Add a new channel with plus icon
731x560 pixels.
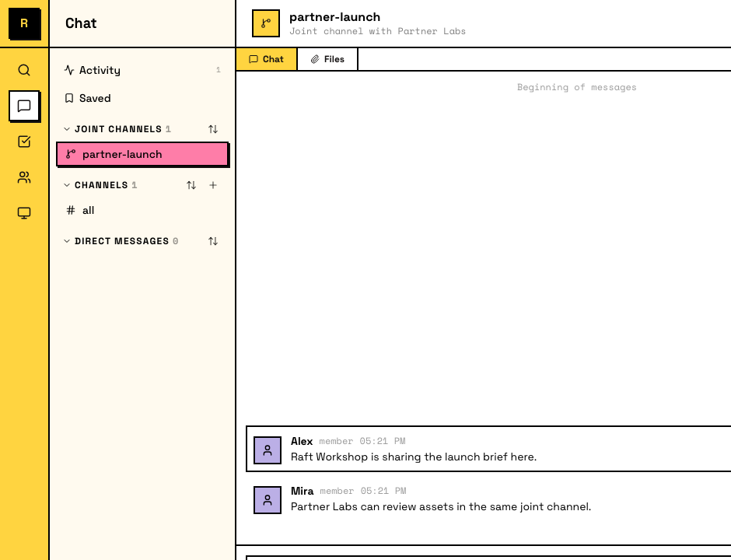point(213,185)
